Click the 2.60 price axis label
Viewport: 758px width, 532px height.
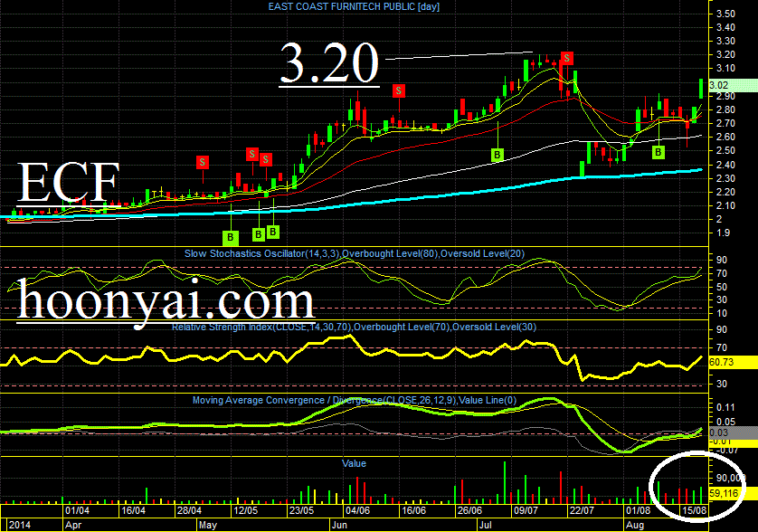pos(725,137)
